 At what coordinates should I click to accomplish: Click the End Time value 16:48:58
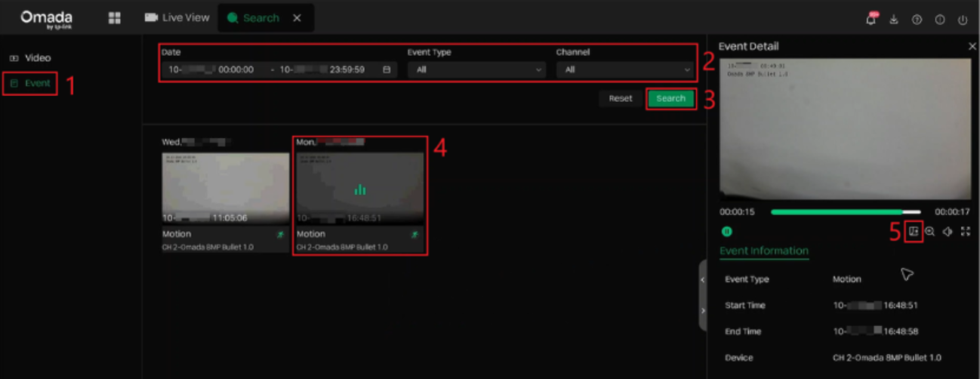(x=876, y=331)
